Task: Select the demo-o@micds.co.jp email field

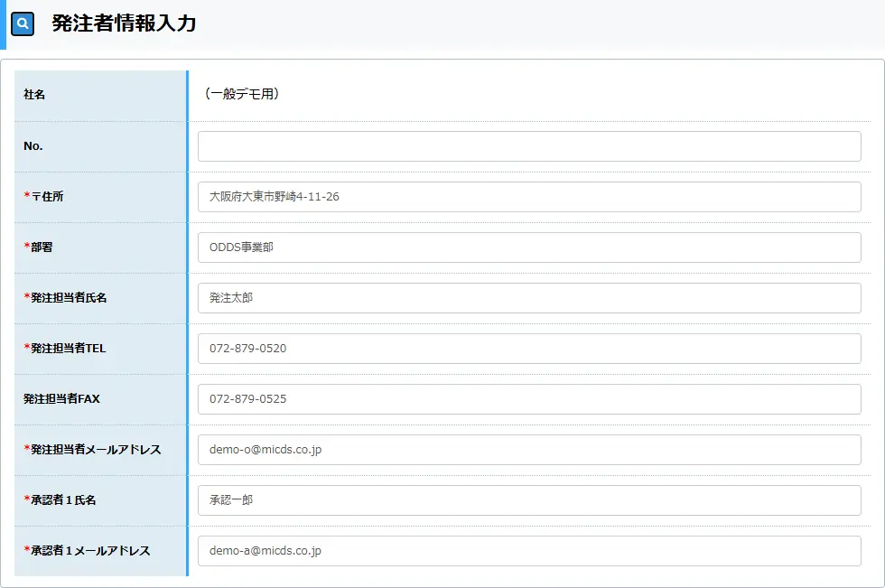Action: click(x=528, y=450)
